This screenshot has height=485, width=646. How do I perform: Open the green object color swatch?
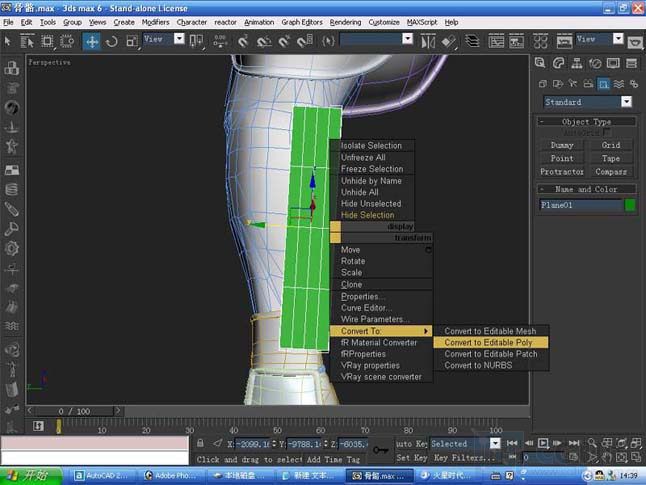(x=630, y=205)
